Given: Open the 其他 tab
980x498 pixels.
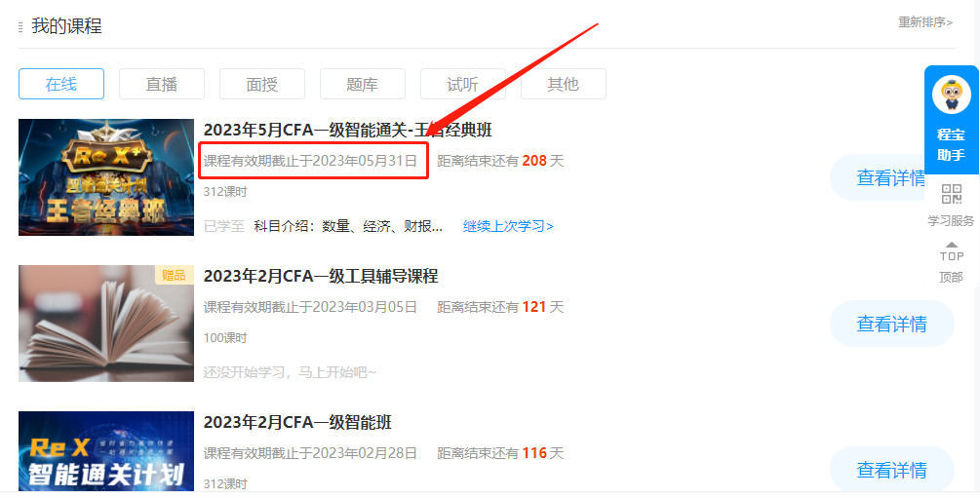Looking at the screenshot, I should [564, 85].
